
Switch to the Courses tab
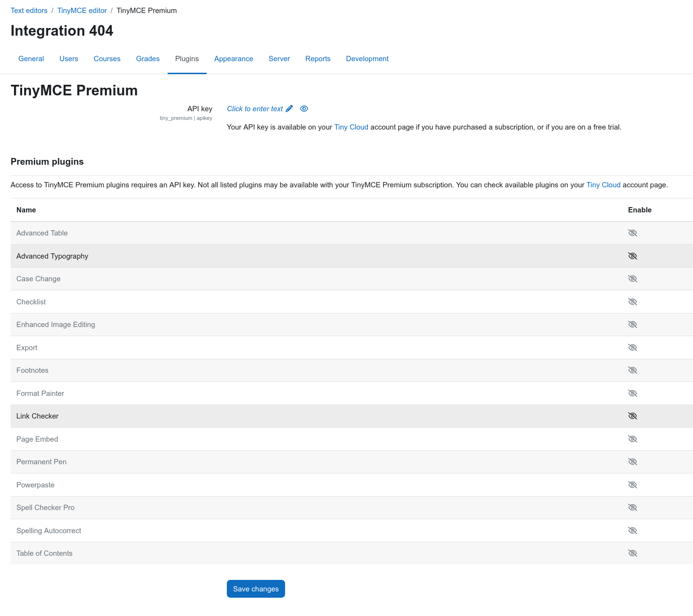pos(107,59)
